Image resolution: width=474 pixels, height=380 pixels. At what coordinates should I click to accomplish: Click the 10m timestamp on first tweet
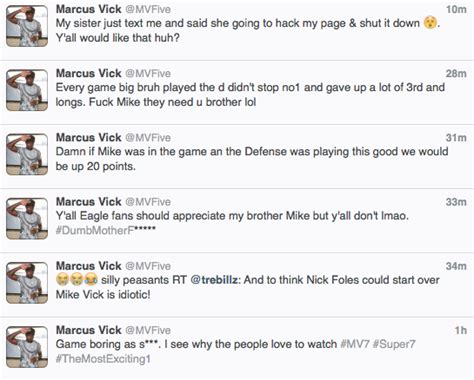pyautogui.click(x=456, y=9)
